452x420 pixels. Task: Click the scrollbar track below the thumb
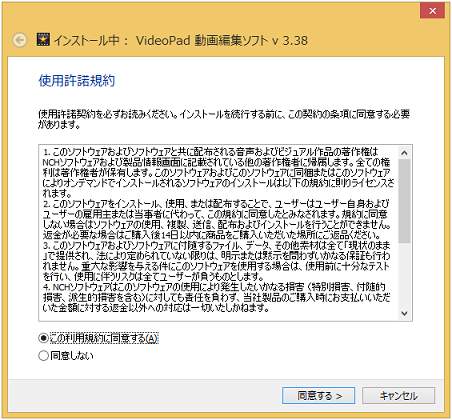click(404, 275)
